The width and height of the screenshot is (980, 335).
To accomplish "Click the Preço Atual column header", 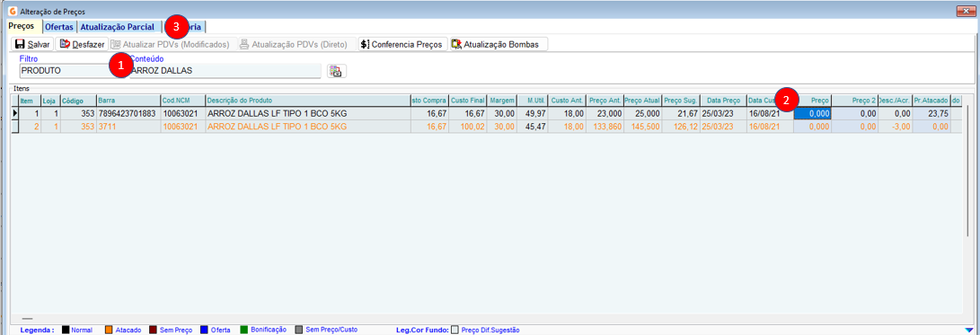I will pyautogui.click(x=642, y=101).
